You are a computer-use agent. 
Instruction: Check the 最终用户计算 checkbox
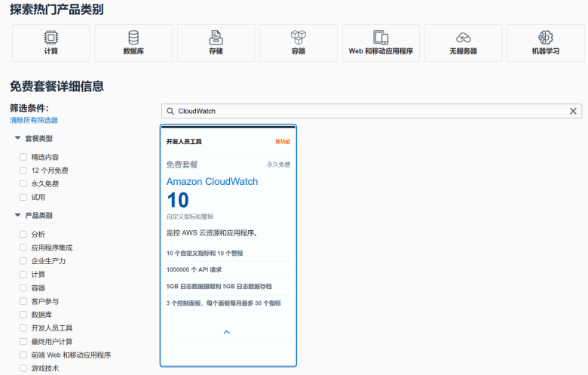(x=23, y=342)
